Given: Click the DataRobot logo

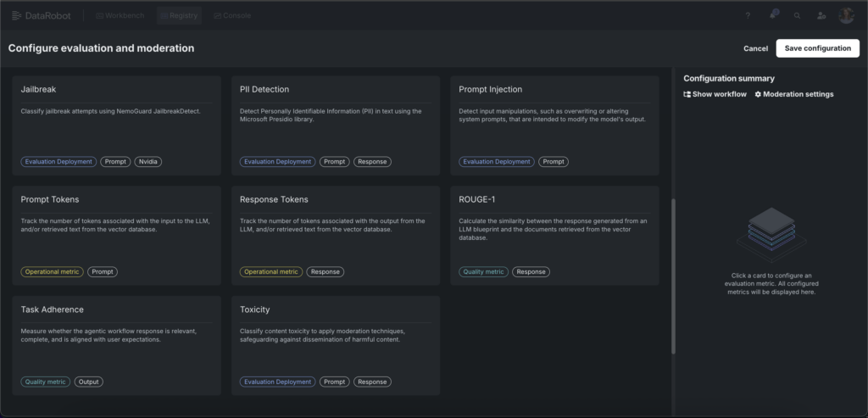Looking at the screenshot, I should click(42, 15).
